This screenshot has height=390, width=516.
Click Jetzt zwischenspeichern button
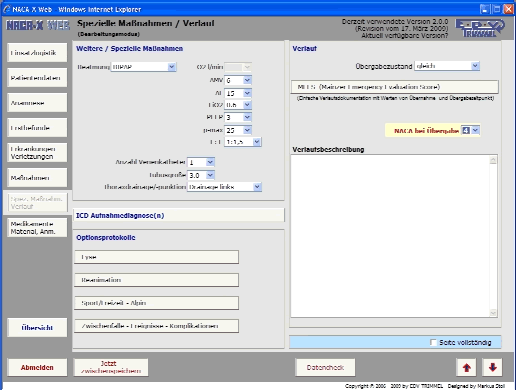point(111,367)
